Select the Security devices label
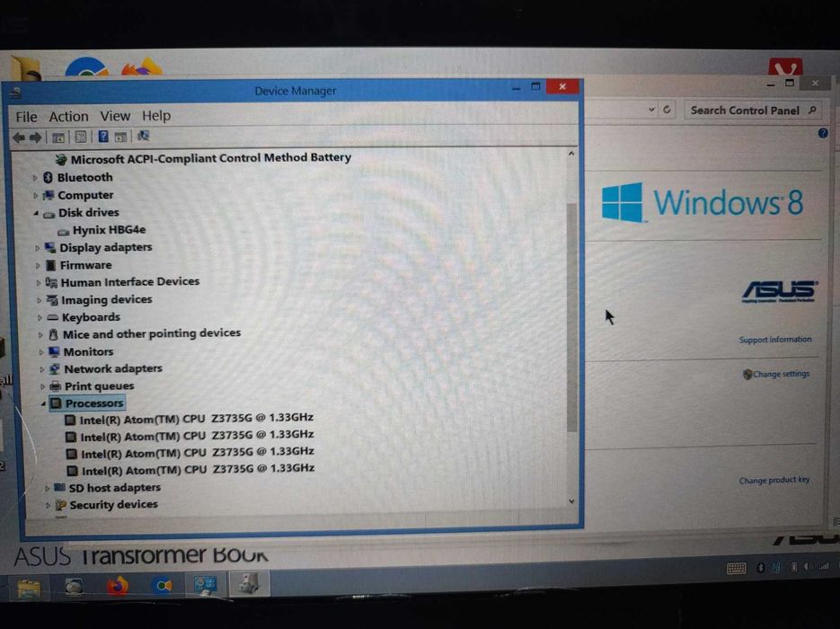This screenshot has width=840, height=629. point(113,505)
